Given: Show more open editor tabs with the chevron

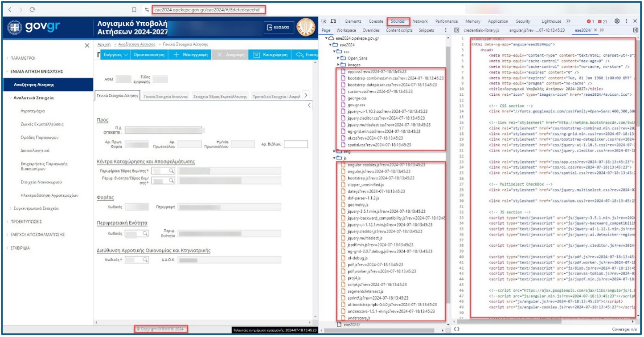Looking at the screenshot, I should click(x=602, y=30).
